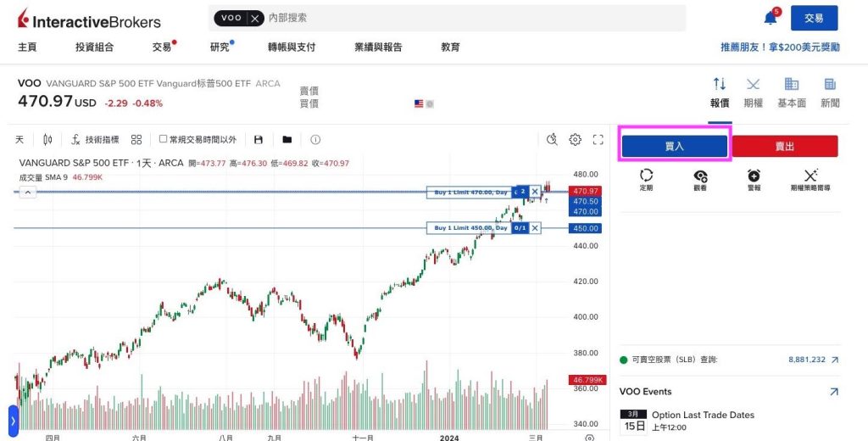
Task: Click the red 賣出 button
Action: coord(785,147)
